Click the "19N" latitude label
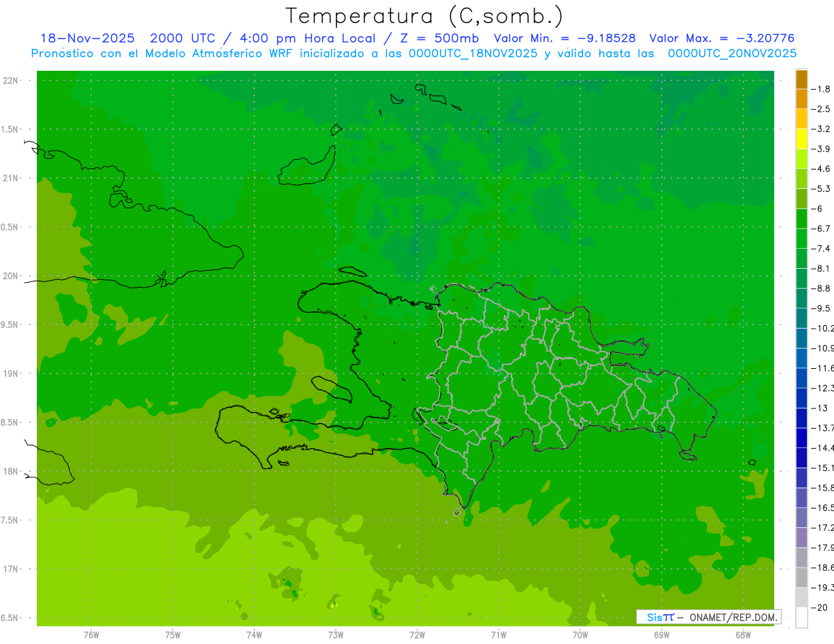834x644 pixels. (x=11, y=374)
